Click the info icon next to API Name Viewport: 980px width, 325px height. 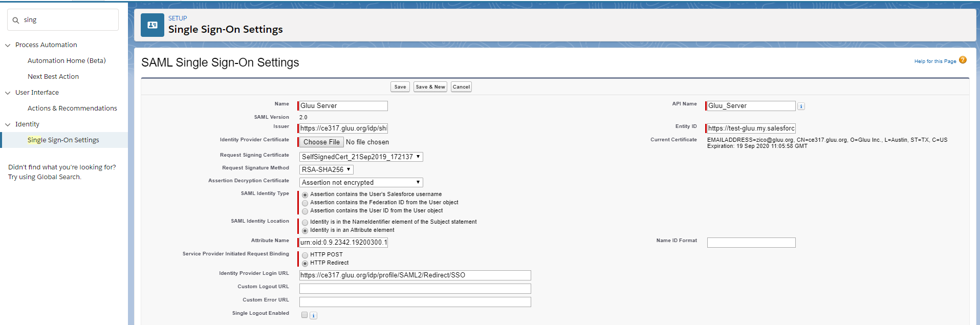(801, 106)
